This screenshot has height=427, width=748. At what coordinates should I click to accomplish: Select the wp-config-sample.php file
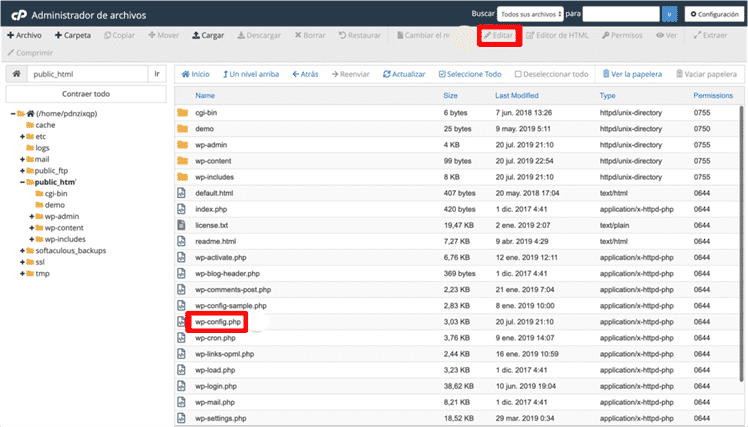click(x=231, y=306)
